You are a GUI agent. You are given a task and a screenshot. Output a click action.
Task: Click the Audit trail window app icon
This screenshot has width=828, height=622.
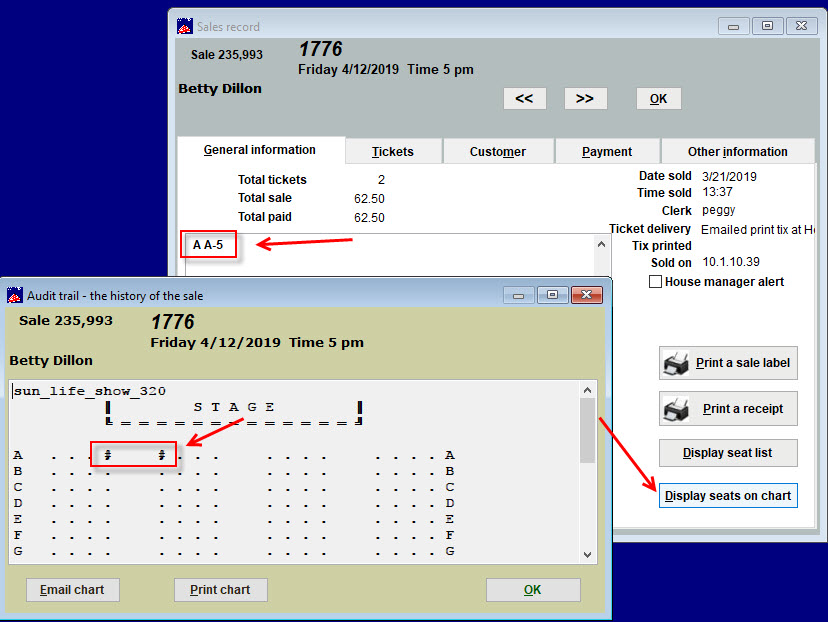[x=15, y=295]
